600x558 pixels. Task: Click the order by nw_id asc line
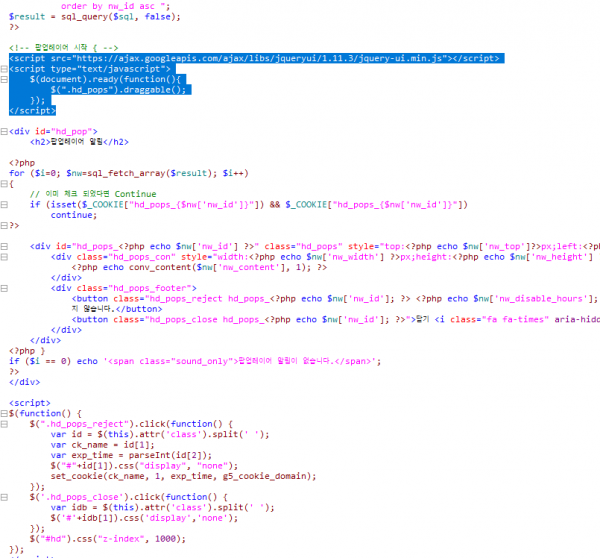(x=116, y=6)
